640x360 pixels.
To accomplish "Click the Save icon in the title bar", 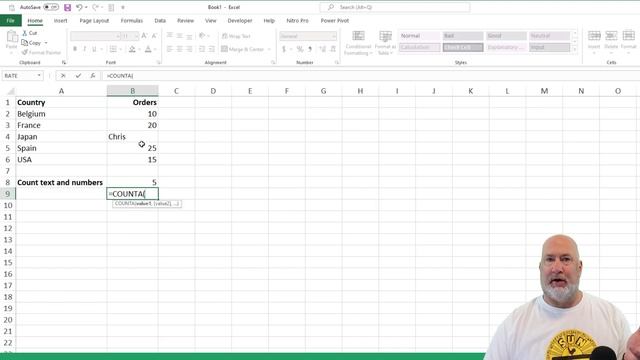I will [x=67, y=7].
